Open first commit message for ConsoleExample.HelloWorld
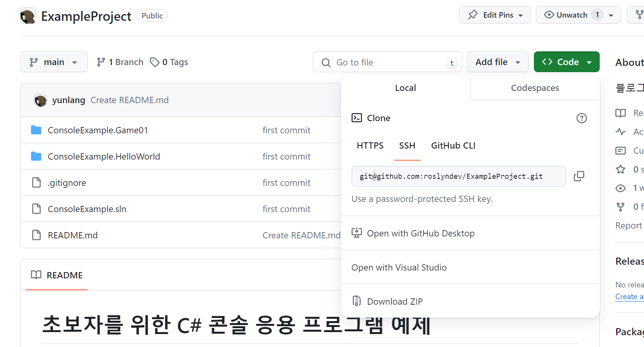Image resolution: width=644 pixels, height=347 pixels. click(x=287, y=156)
